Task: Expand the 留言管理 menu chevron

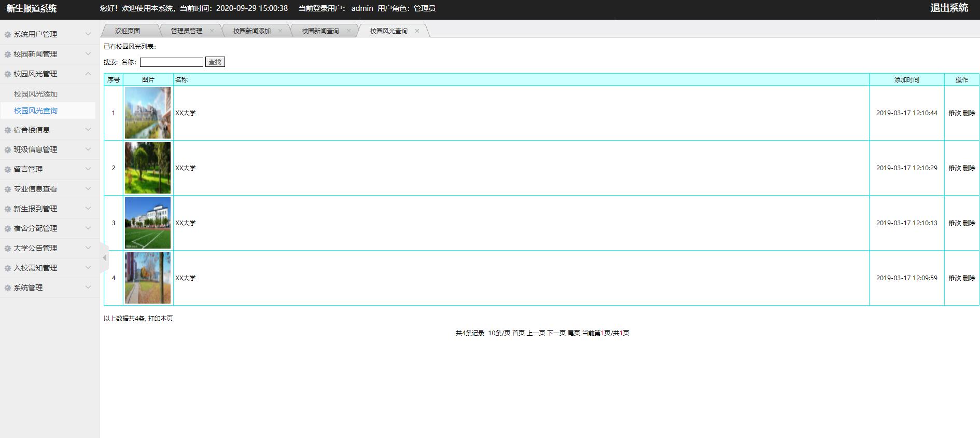Action: (88, 169)
